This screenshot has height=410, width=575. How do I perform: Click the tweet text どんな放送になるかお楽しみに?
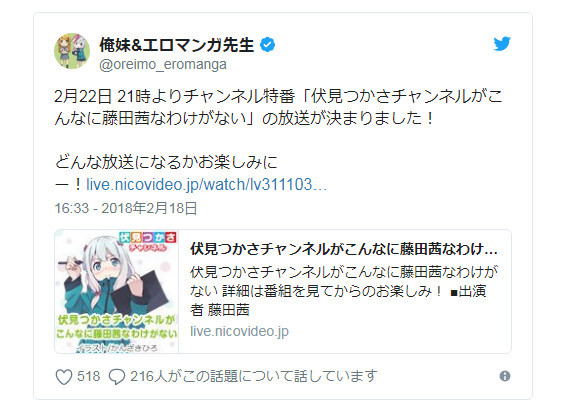[166, 162]
